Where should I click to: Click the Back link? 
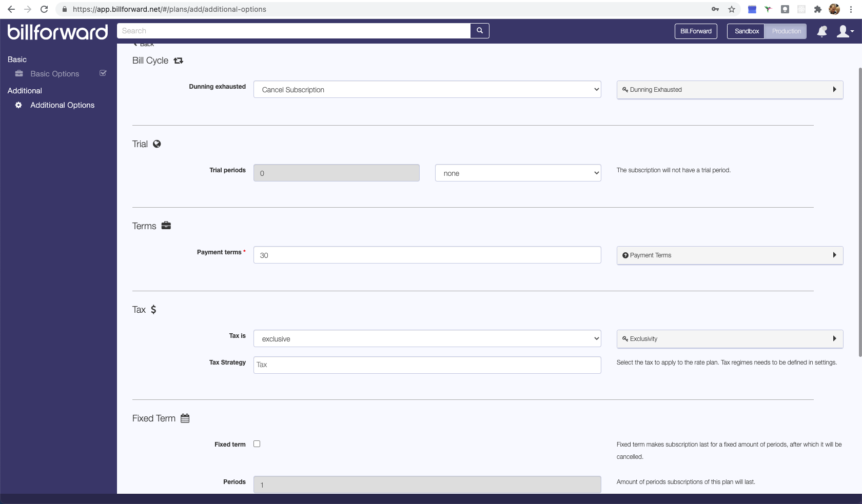pos(144,45)
